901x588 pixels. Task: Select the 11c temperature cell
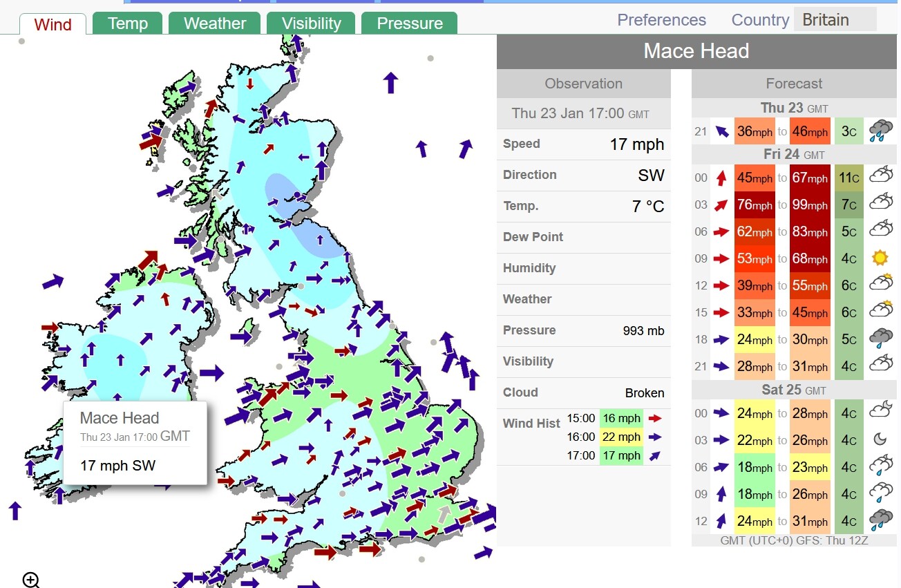(849, 178)
